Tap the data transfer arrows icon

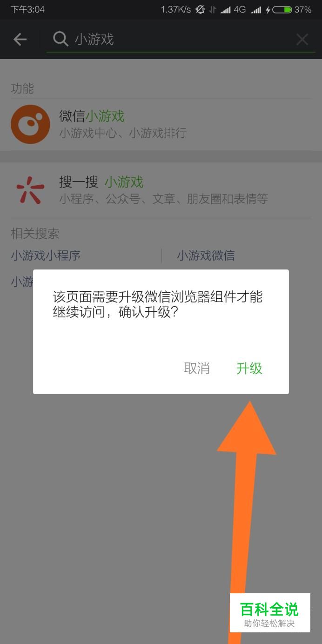click(x=213, y=9)
